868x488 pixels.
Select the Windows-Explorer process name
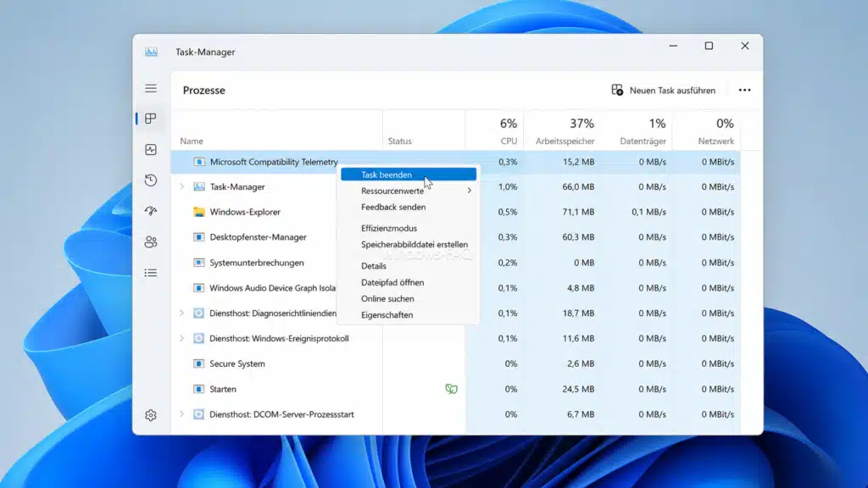coord(245,212)
